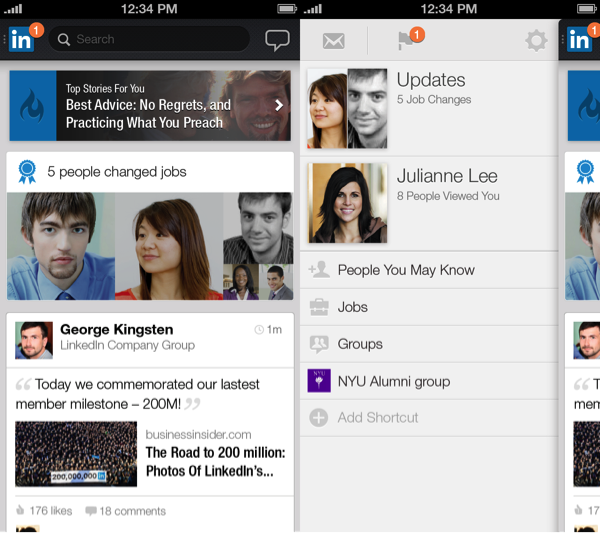Tap the blue ribbon badge icon
This screenshot has width=600, height=533.
[27, 172]
